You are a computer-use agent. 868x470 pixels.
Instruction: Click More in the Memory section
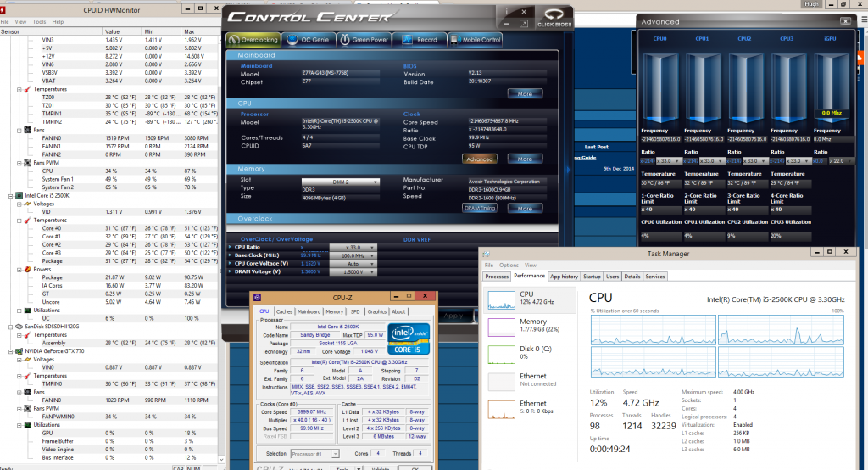pos(525,209)
